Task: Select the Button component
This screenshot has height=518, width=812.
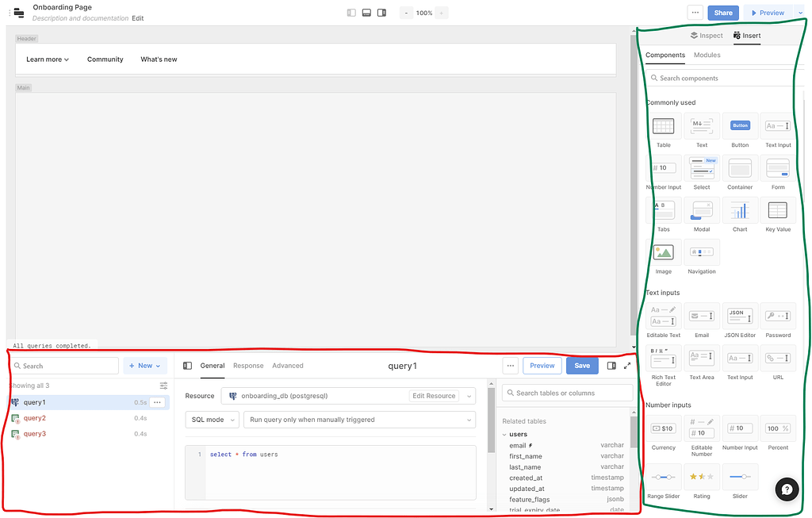Action: (x=740, y=125)
